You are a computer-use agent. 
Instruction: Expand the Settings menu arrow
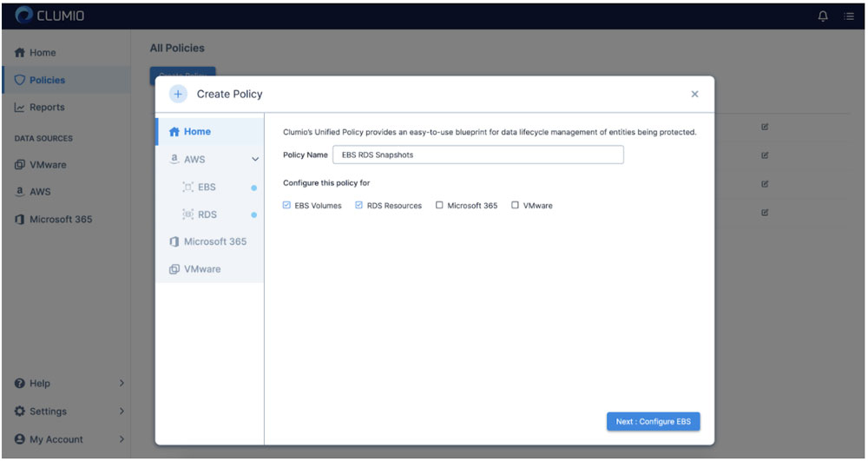click(122, 412)
